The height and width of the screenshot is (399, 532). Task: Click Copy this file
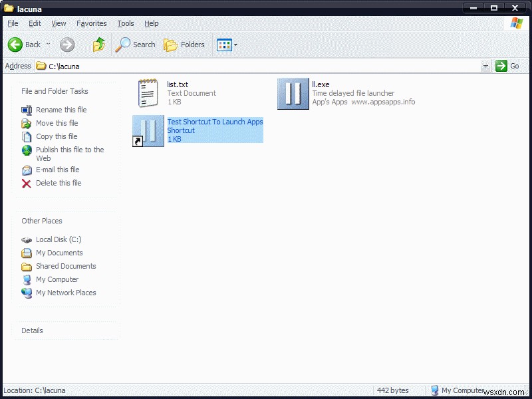click(57, 136)
